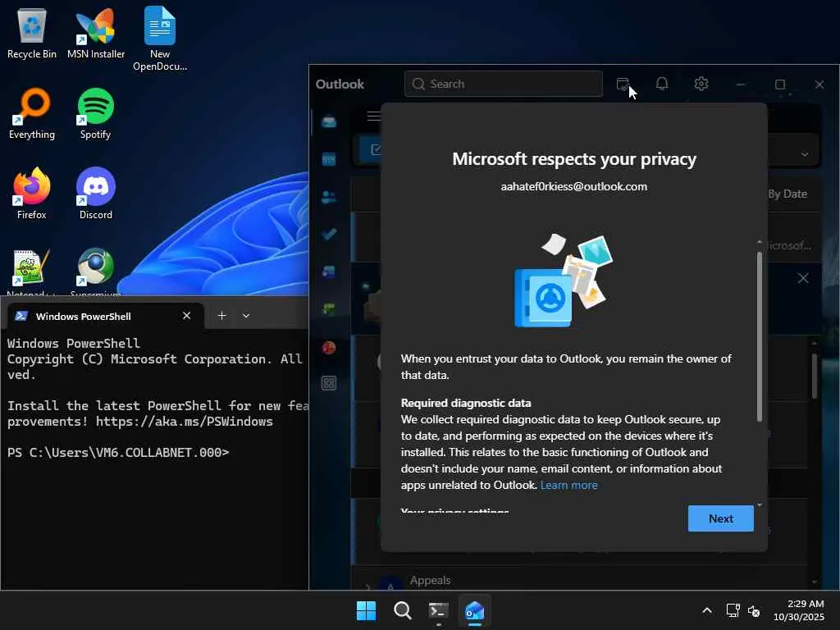Open the To Do checkmark in Outlook's sidebar
840x630 pixels.
tap(329, 234)
